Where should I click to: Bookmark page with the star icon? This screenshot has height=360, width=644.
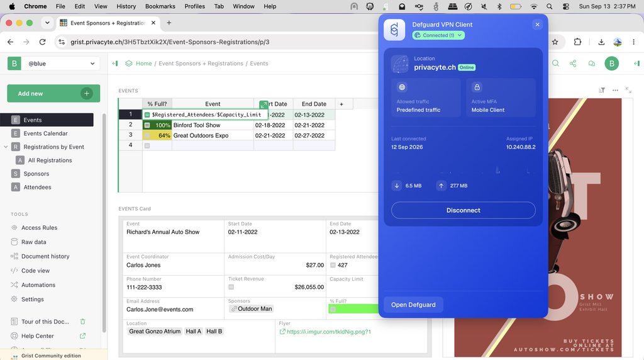pyautogui.click(x=555, y=42)
